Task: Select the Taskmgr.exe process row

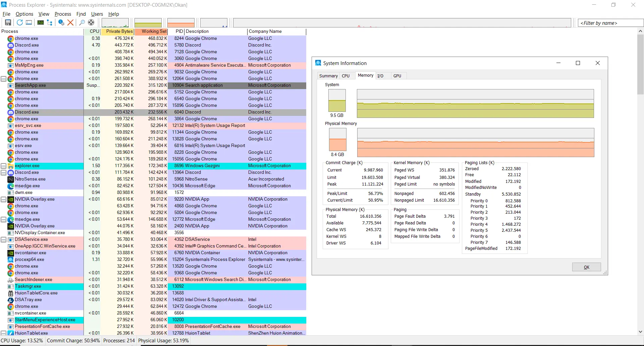Action: [x=153, y=286]
